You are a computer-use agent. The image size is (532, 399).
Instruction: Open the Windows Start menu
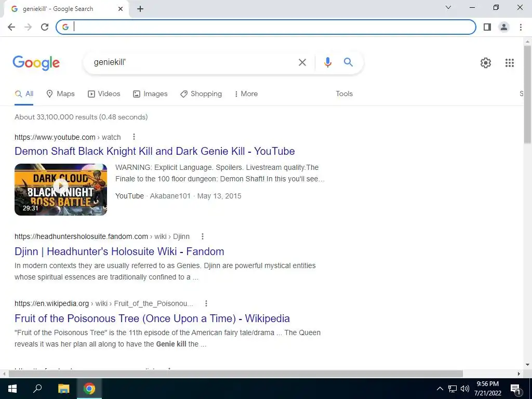[12, 389]
